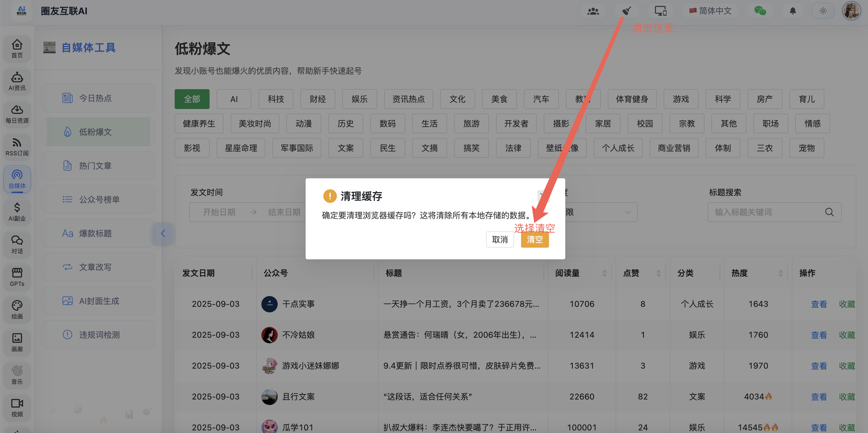Click 收藏 for 游戏小迷妹娜娜 row

(847, 366)
